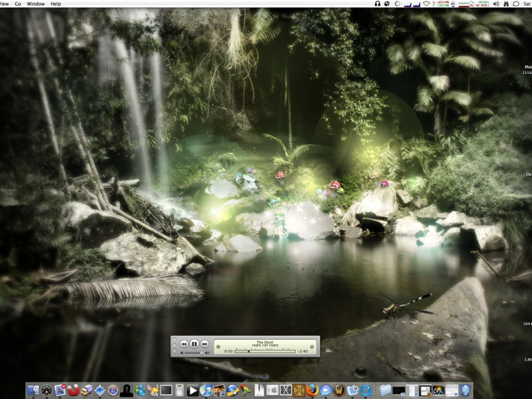Open iChat from the Dock
This screenshot has width=532, height=399.
click(325, 391)
